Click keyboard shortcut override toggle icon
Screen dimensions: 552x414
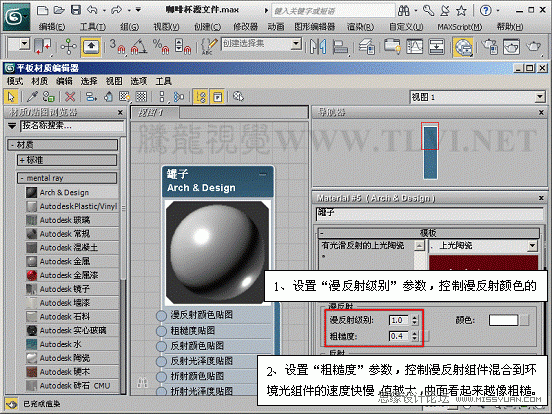[92, 46]
